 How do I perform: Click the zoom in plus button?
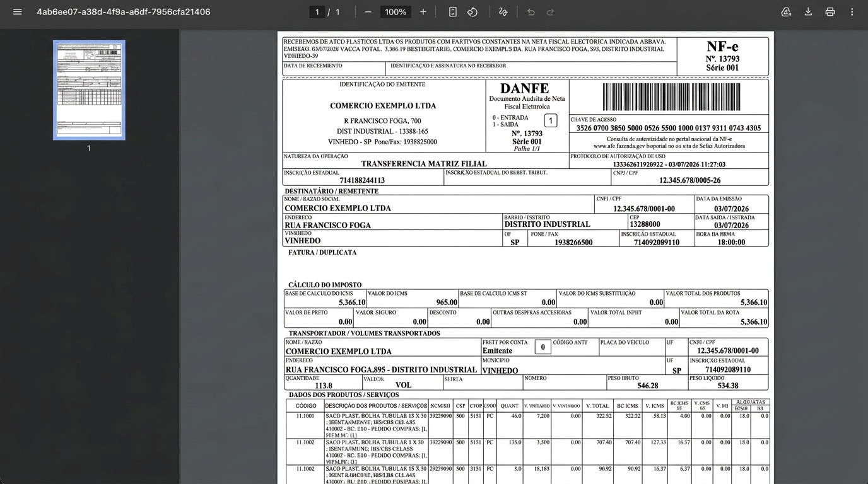(423, 12)
